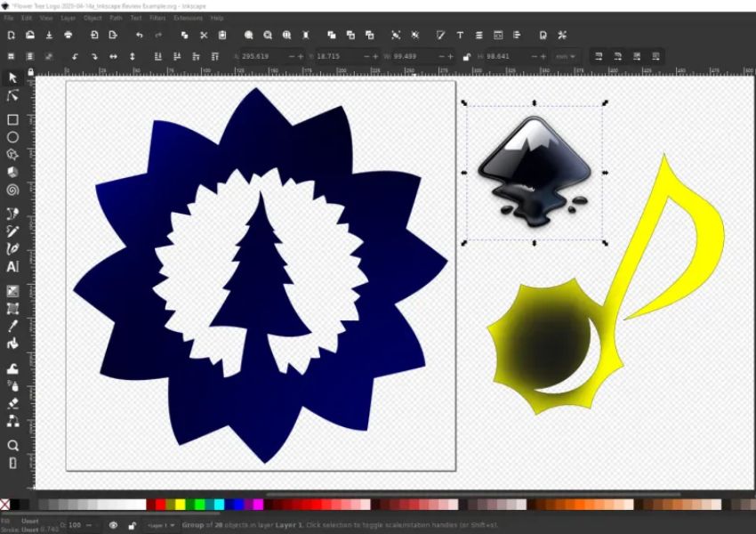Viewport: 756px width, 534px height.
Task: Click the Zoom to selection icon
Action: coord(249,36)
